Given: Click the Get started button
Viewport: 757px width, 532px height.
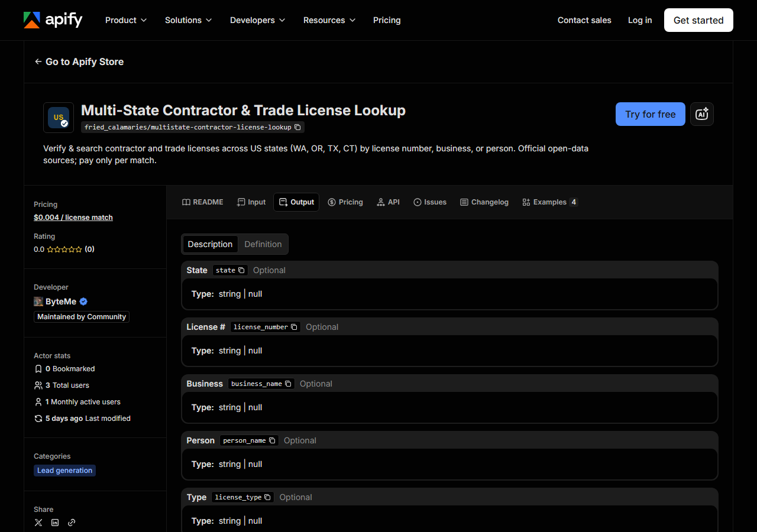Looking at the screenshot, I should click(698, 20).
